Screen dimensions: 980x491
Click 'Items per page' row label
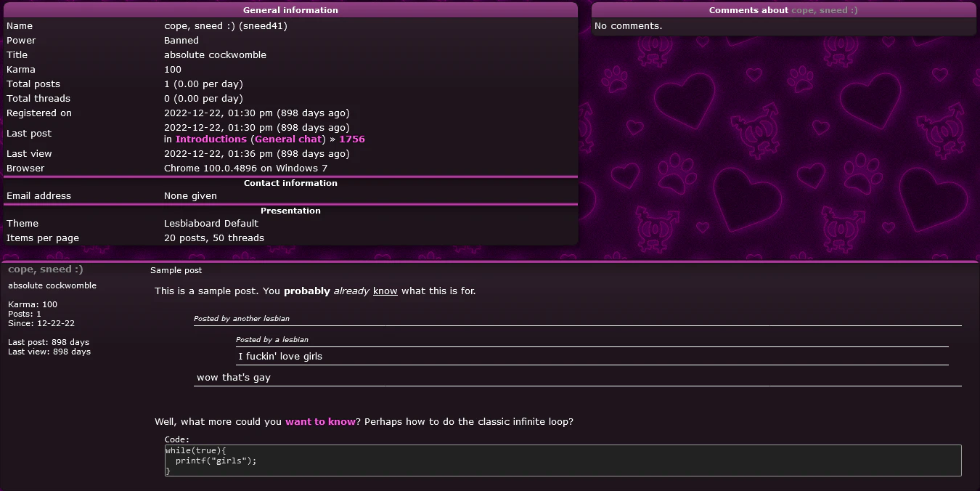(x=43, y=238)
